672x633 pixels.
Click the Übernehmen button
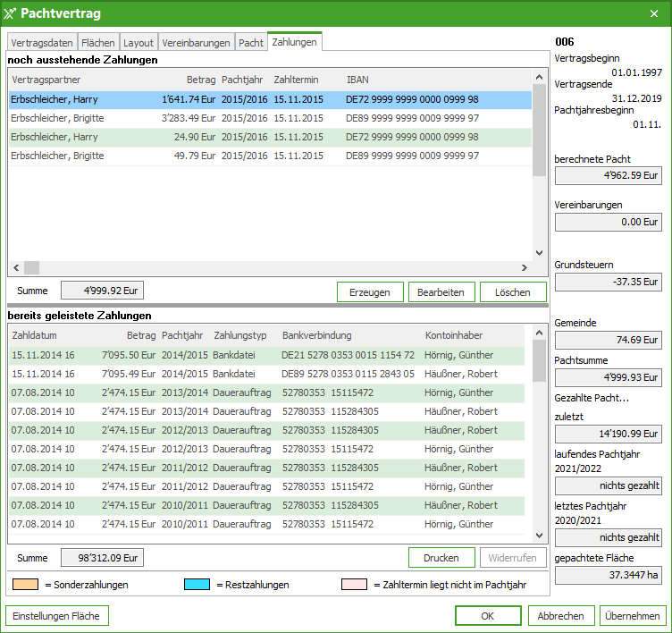point(633,616)
